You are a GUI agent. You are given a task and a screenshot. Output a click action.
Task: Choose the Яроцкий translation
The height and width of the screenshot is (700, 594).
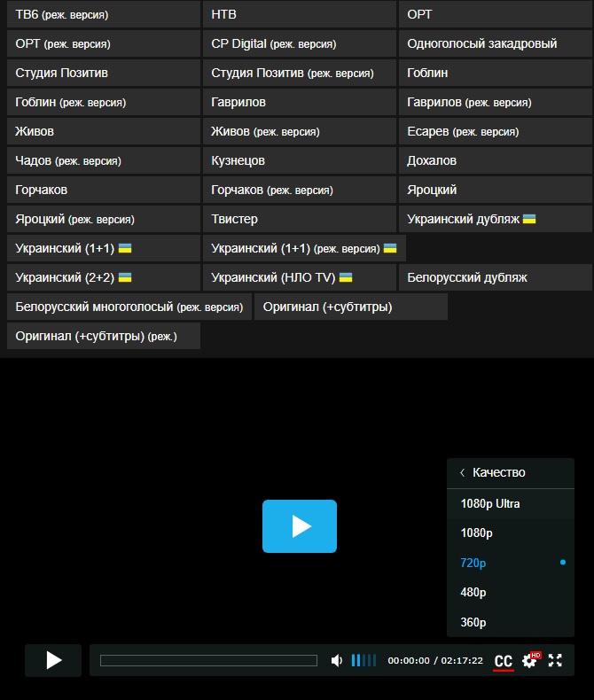(x=496, y=190)
